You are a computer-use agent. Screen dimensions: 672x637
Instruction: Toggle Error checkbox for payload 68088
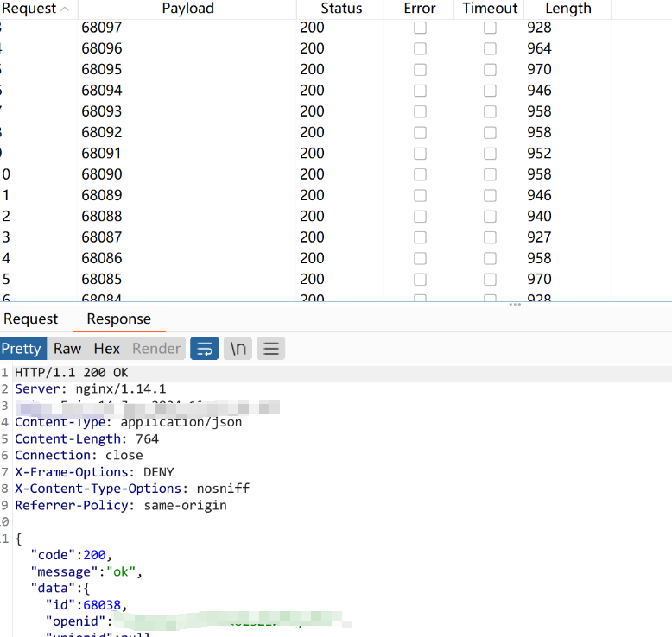(x=420, y=217)
